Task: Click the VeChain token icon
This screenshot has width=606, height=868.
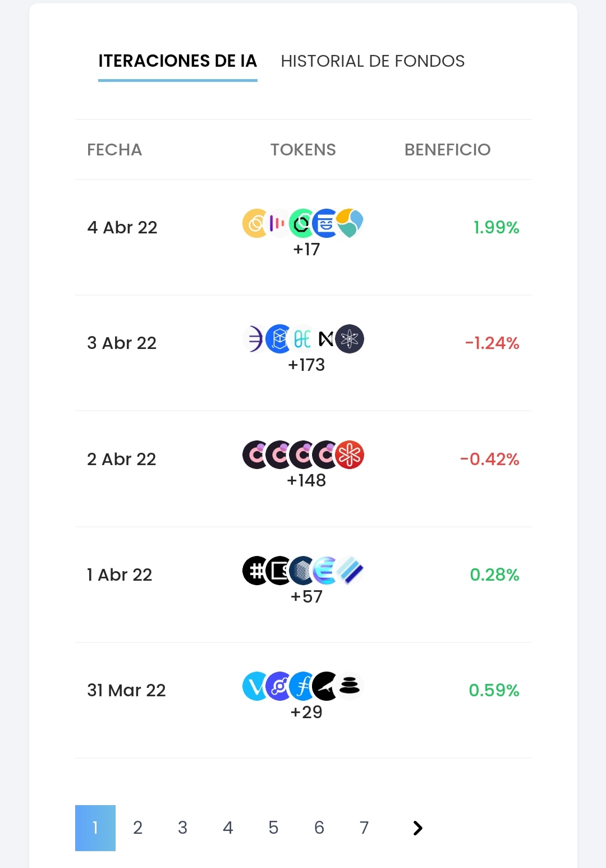Action: coord(255,686)
